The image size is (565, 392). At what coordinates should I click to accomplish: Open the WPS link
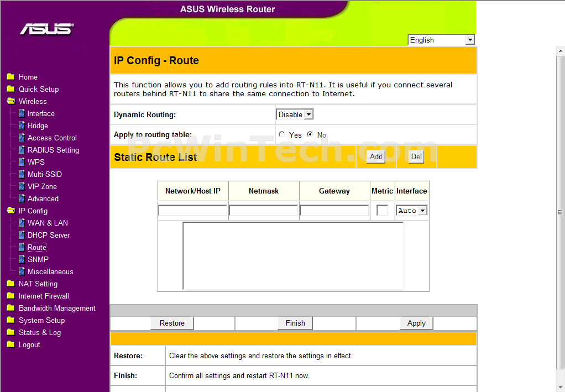[x=36, y=163]
